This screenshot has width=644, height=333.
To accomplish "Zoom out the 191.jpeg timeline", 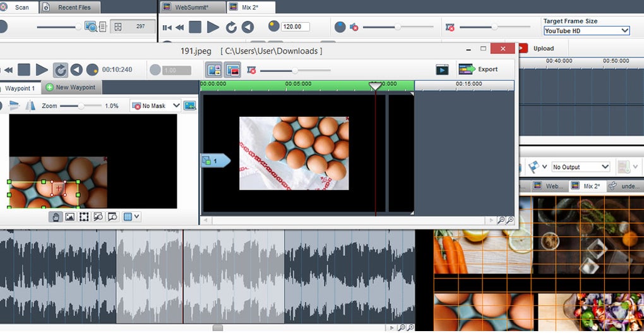I will (x=501, y=221).
